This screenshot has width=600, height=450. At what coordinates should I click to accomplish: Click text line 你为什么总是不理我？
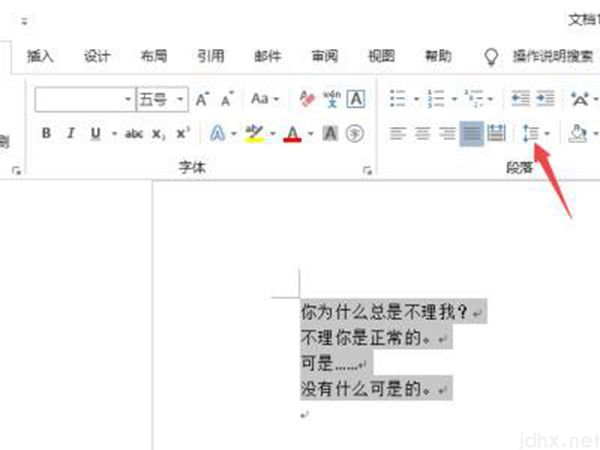pos(384,312)
